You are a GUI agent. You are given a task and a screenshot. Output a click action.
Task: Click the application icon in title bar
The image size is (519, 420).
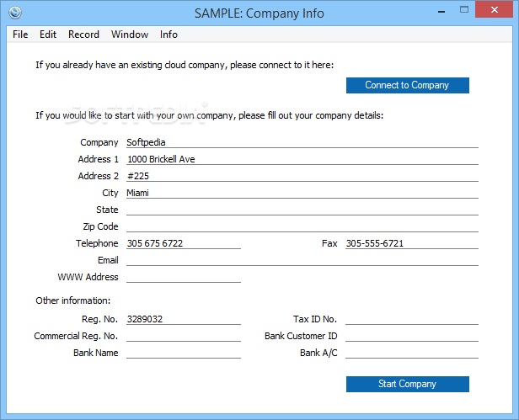click(x=15, y=13)
